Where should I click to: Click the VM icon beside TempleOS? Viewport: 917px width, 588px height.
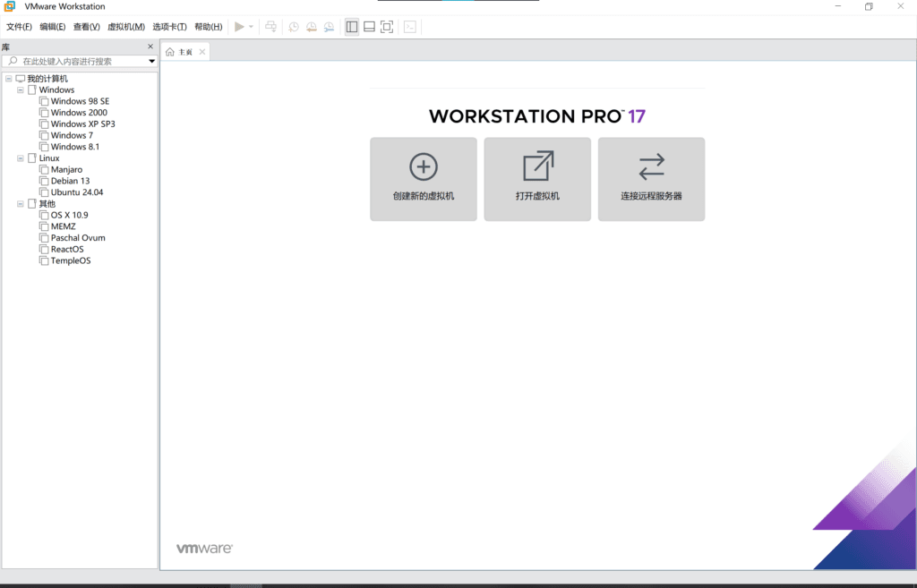coord(44,260)
